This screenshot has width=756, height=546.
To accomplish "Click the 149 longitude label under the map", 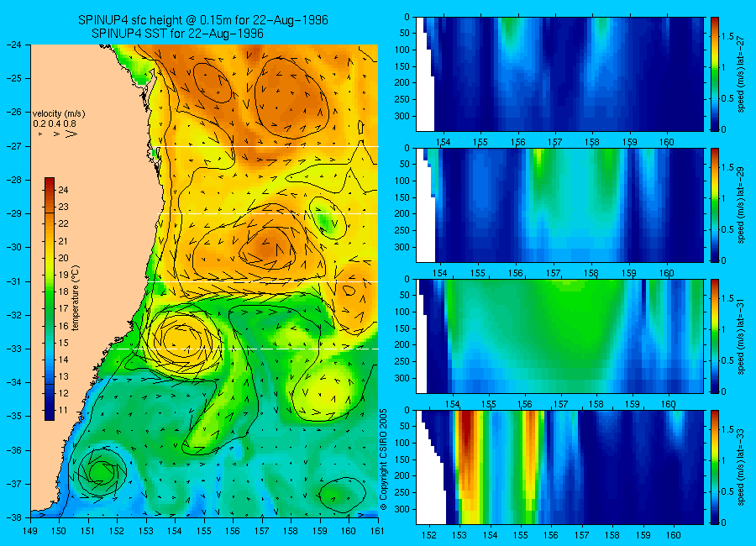I will pyautogui.click(x=30, y=531).
